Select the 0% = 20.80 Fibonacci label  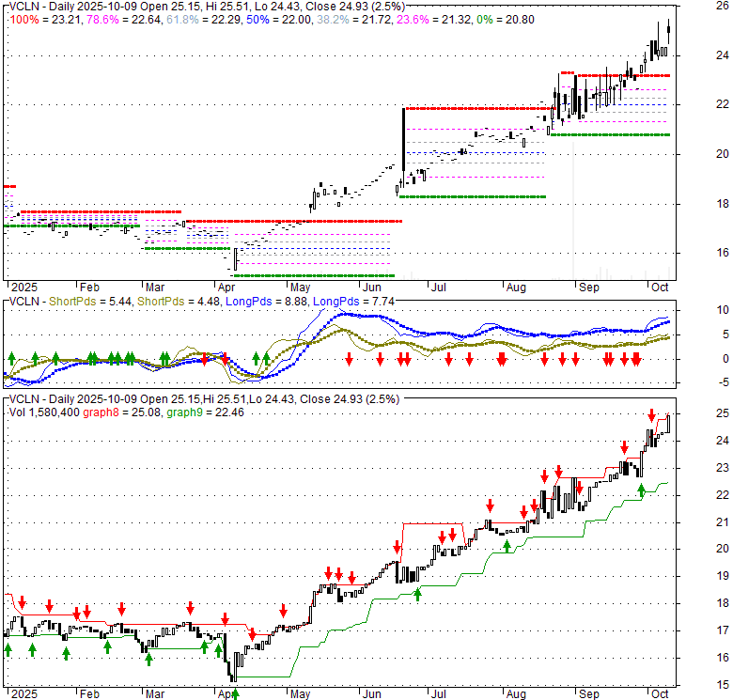pos(506,20)
